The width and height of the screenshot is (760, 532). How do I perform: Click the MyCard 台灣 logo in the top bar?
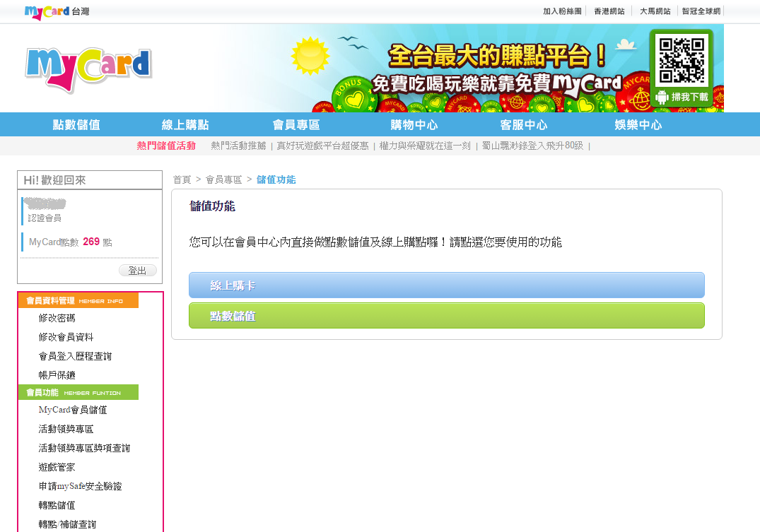coord(57,11)
